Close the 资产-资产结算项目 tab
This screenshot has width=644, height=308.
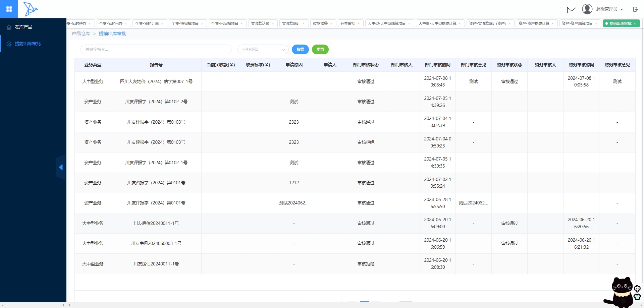tap(596, 23)
